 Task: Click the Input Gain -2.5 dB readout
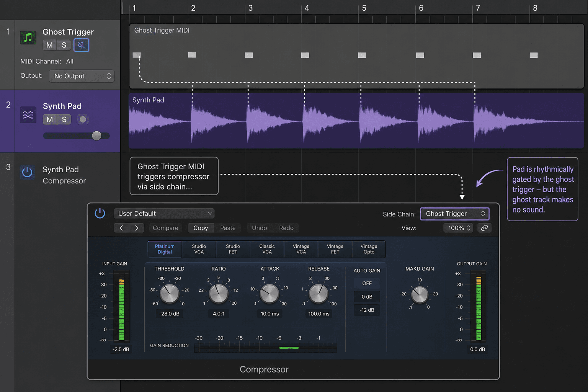click(121, 349)
